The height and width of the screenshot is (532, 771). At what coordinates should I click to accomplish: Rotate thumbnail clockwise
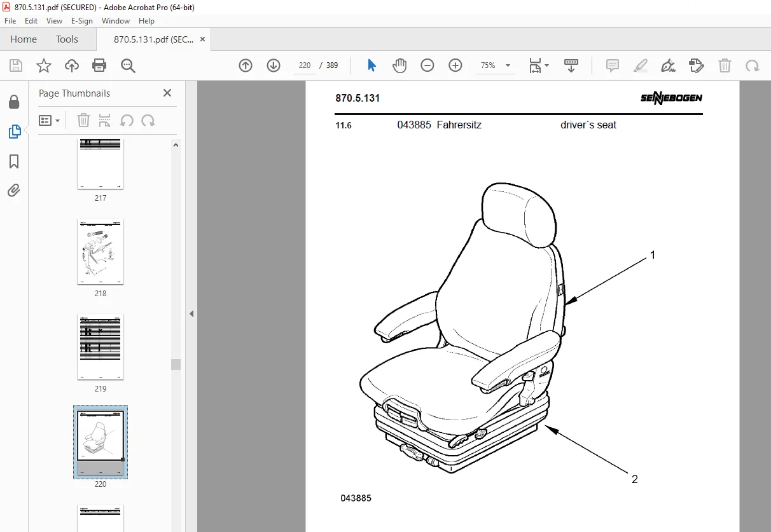[x=148, y=120]
